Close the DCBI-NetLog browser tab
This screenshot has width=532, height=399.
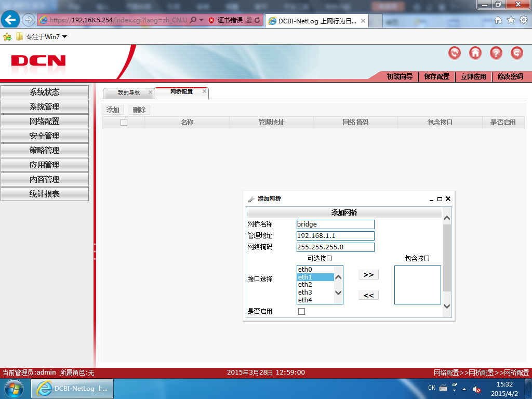363,21
